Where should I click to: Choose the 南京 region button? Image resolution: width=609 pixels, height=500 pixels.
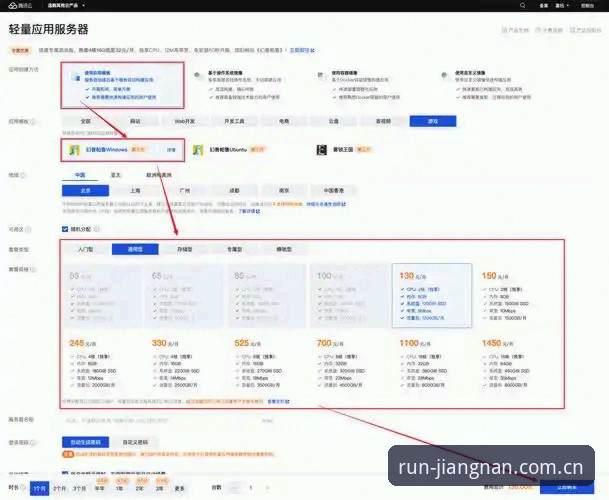coord(284,191)
